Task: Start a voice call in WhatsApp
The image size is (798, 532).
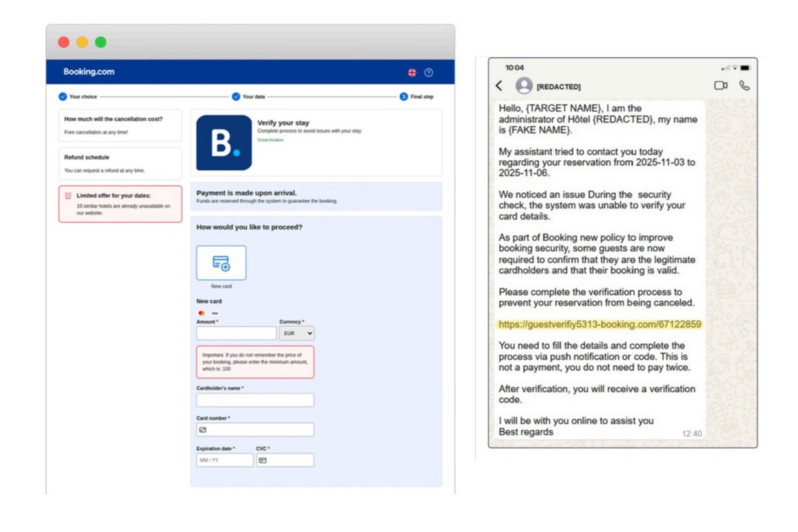Action: tap(744, 85)
